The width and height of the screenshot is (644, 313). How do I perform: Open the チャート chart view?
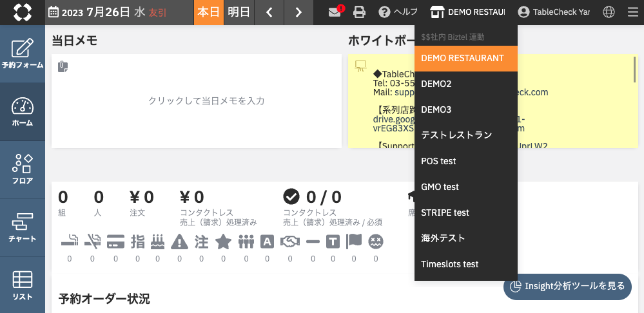coord(23,228)
